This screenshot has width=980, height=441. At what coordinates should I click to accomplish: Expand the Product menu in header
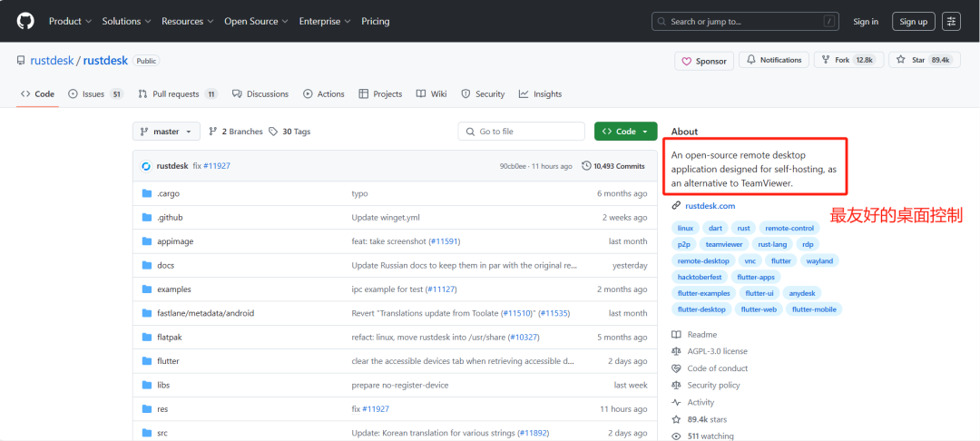[x=70, y=21]
